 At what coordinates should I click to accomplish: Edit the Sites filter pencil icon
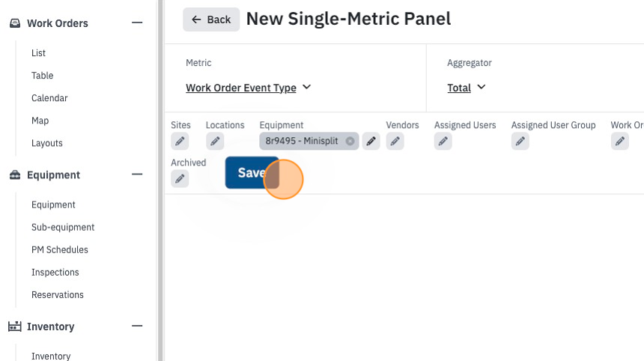click(180, 142)
